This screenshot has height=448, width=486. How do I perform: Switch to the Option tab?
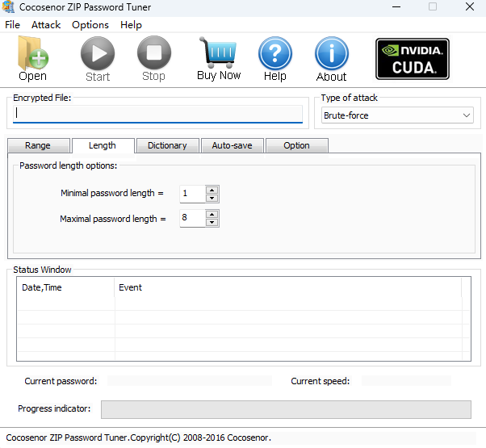296,145
